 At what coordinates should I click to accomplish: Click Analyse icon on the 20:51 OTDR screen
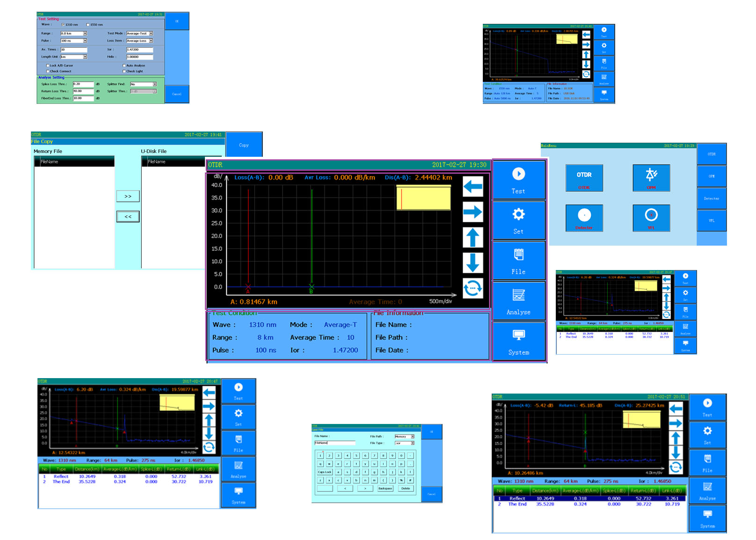click(707, 490)
